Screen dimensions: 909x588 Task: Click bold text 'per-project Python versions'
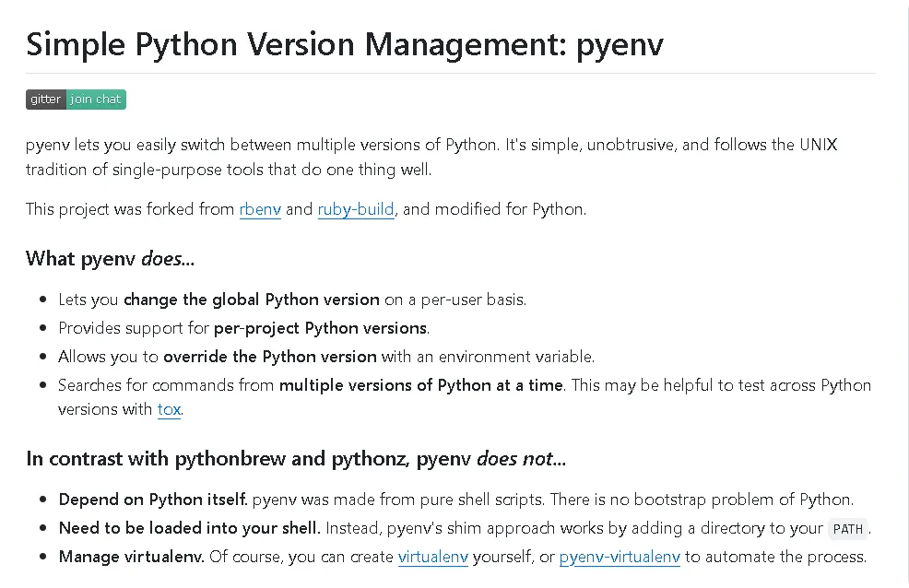[x=320, y=328]
